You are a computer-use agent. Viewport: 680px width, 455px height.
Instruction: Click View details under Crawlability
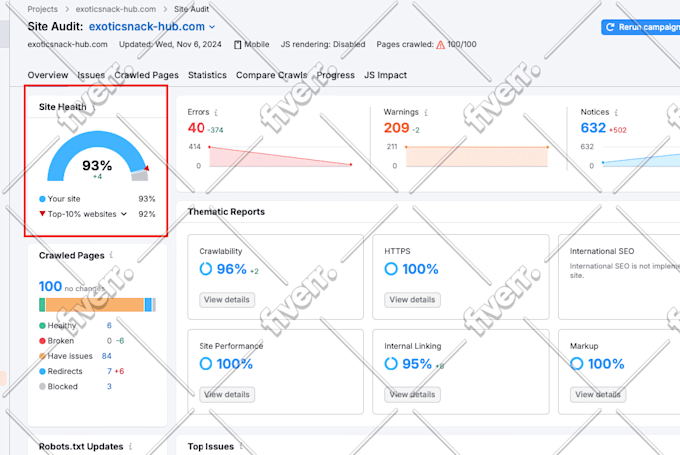click(x=227, y=300)
